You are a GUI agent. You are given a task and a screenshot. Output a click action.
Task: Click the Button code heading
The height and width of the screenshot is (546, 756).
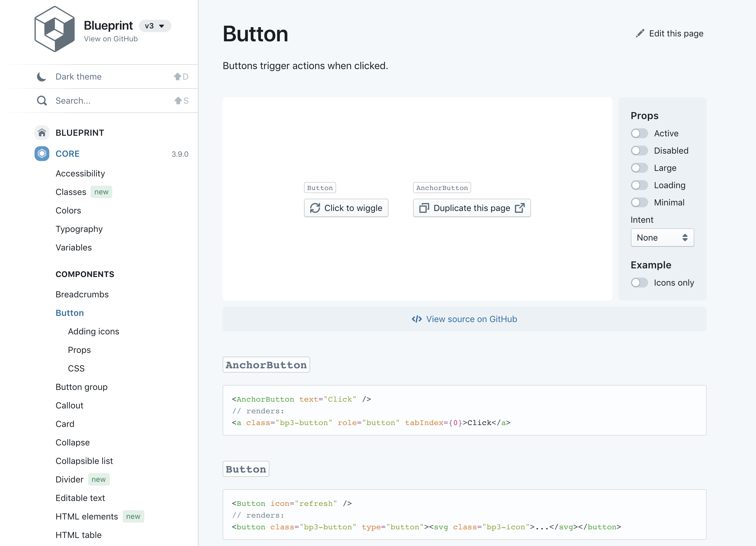(x=246, y=469)
